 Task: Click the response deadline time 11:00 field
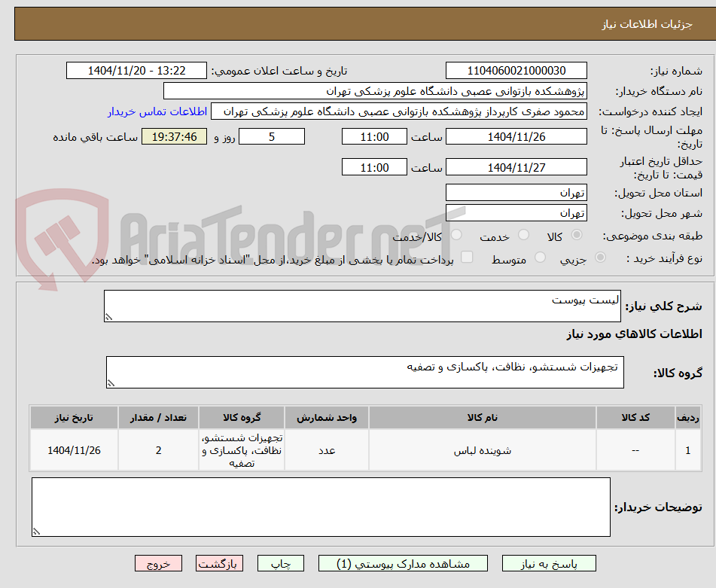point(374,136)
